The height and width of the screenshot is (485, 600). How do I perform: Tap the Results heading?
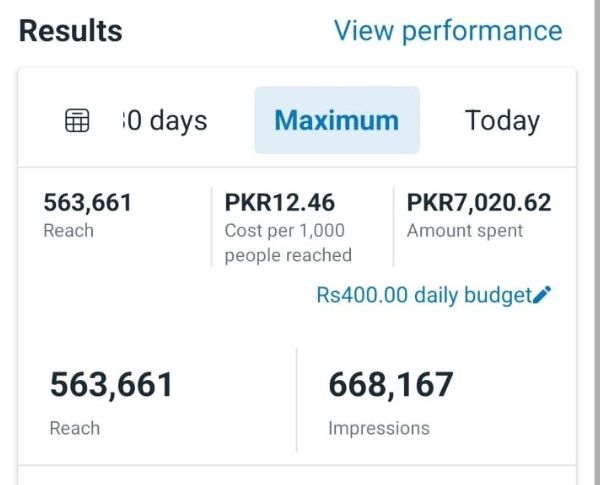(70, 31)
